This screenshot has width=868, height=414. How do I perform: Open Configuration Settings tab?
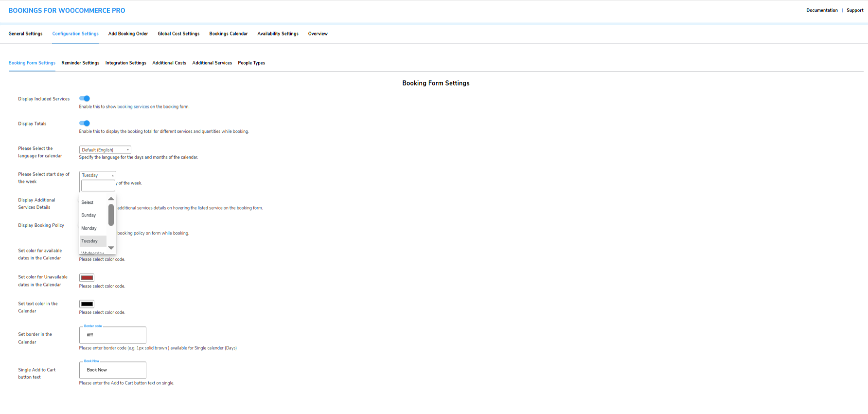click(x=75, y=34)
